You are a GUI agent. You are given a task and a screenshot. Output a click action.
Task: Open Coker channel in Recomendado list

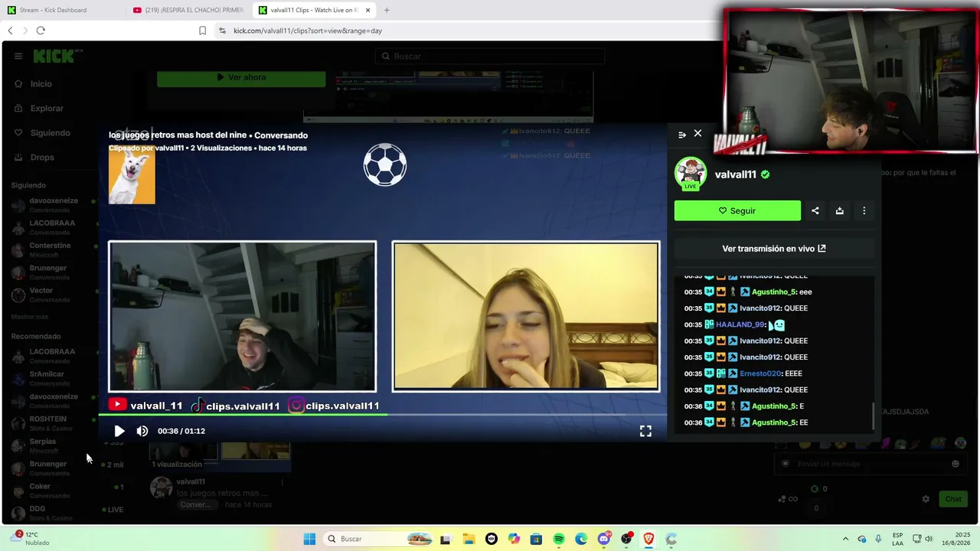click(40, 491)
